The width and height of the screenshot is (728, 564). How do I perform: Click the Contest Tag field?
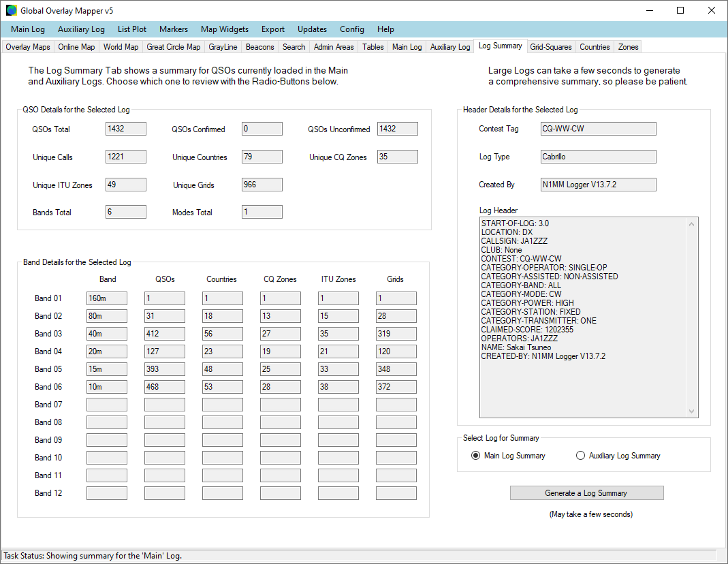(599, 129)
